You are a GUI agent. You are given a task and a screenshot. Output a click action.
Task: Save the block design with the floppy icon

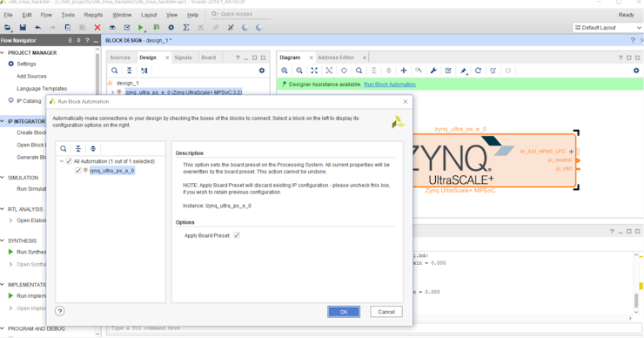(23, 28)
